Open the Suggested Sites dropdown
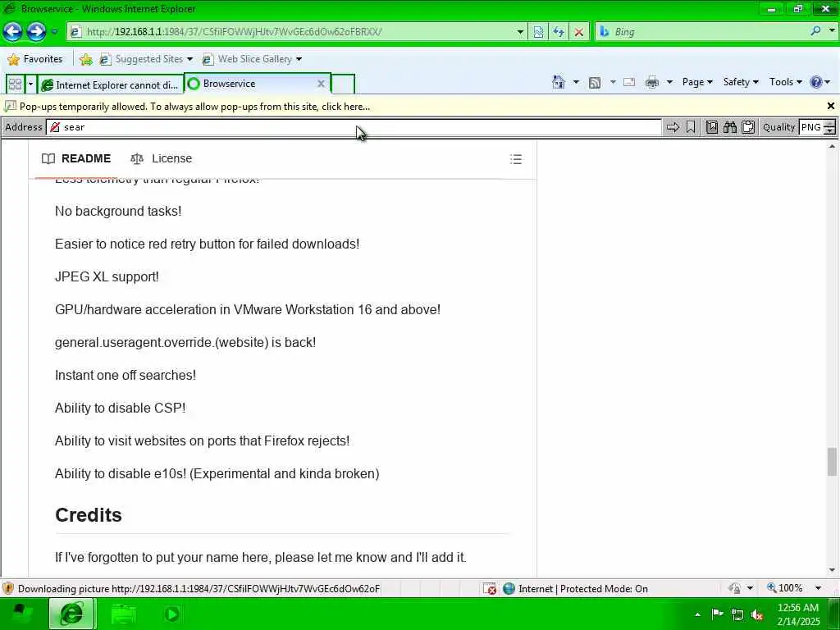Screen dimensions: 840x630 click(146, 59)
